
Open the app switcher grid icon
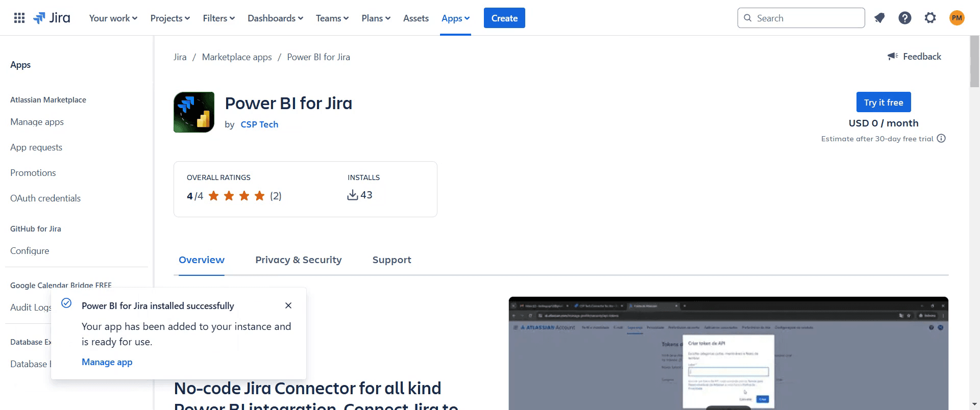(19, 18)
